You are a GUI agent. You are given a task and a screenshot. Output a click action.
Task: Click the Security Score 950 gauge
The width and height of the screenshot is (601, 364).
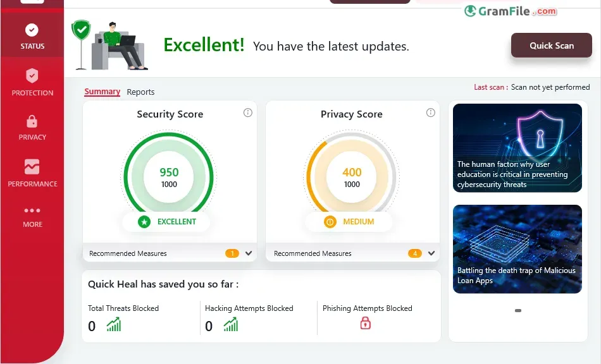(x=169, y=177)
